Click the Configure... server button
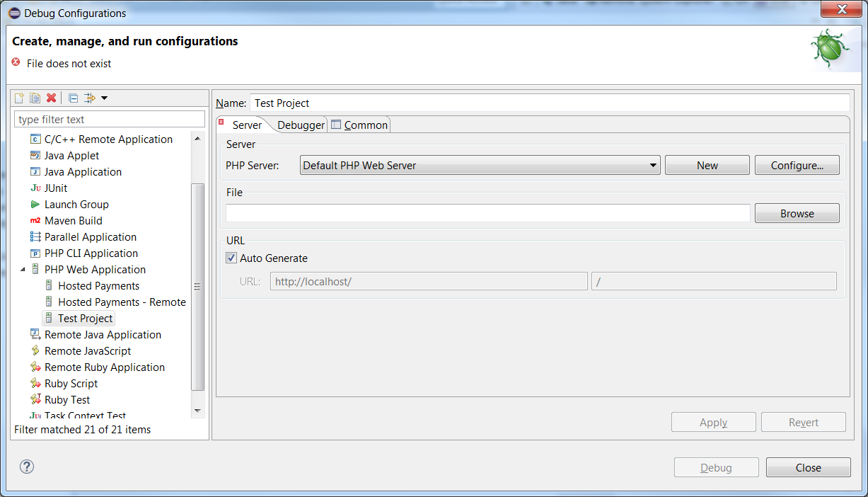The image size is (868, 497). 797,166
